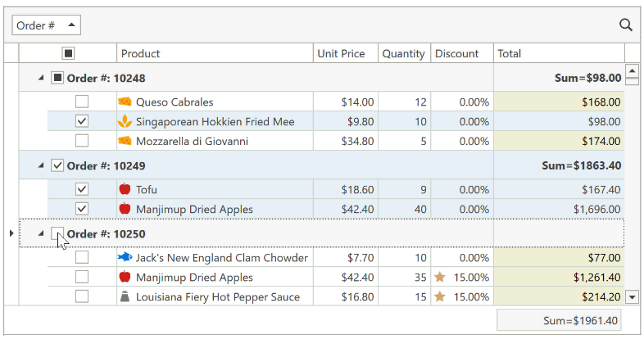
Task: Click the apple icon next to Tofu
Action: click(125, 189)
